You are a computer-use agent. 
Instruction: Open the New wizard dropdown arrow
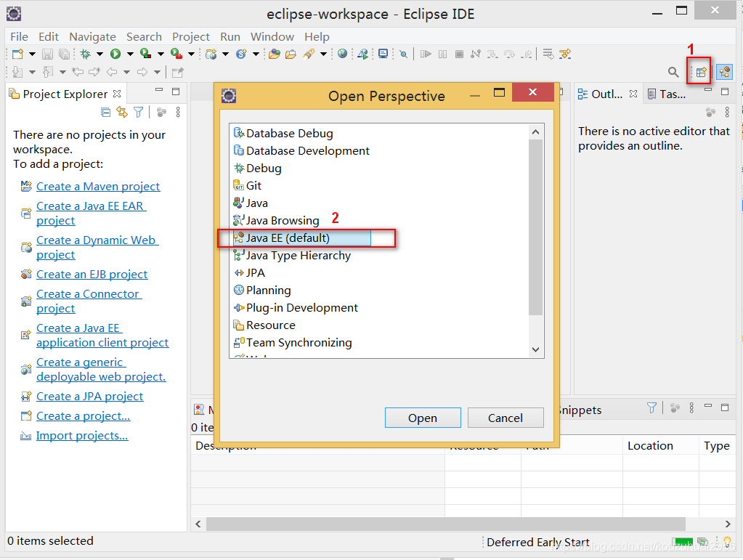[x=32, y=54]
